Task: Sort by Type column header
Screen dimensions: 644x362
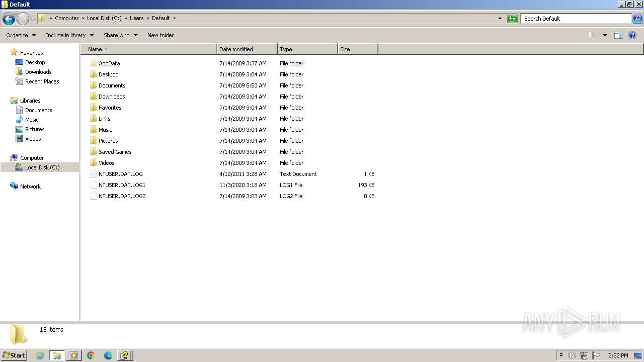Action: coord(307,49)
